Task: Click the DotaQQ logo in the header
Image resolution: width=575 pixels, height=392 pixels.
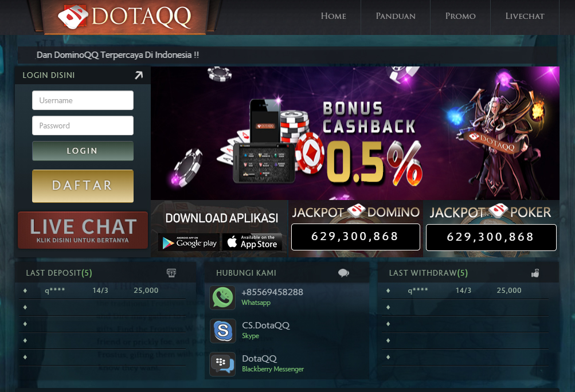Action: 124,17
